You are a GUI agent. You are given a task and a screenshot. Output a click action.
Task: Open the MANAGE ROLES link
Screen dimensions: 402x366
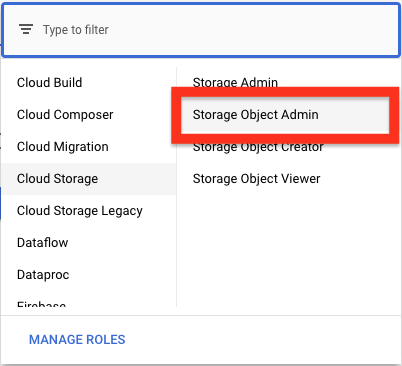[x=77, y=340]
